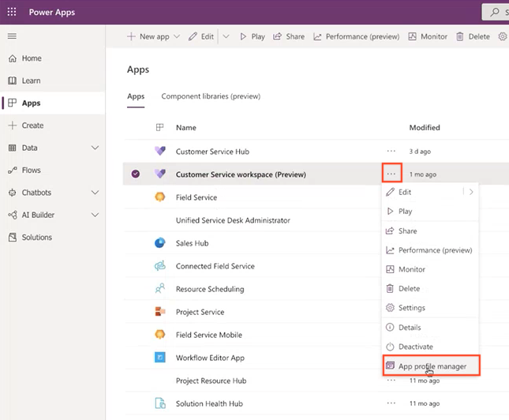
Task: Click the New app button
Action: pos(148,36)
